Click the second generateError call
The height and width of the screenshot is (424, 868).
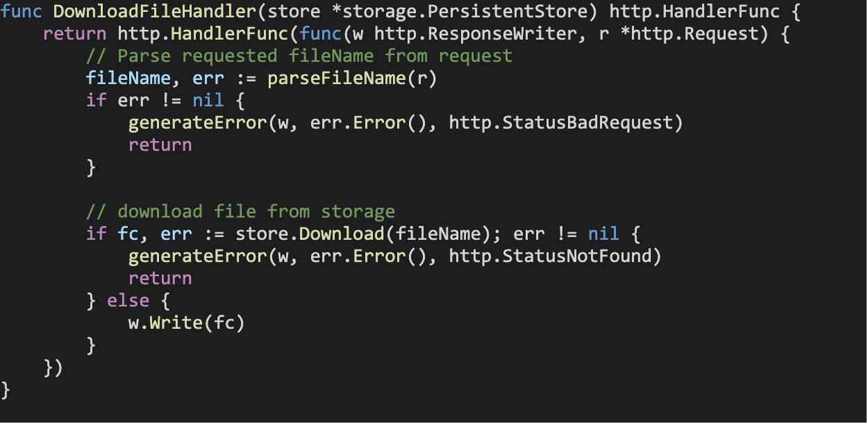198,256
